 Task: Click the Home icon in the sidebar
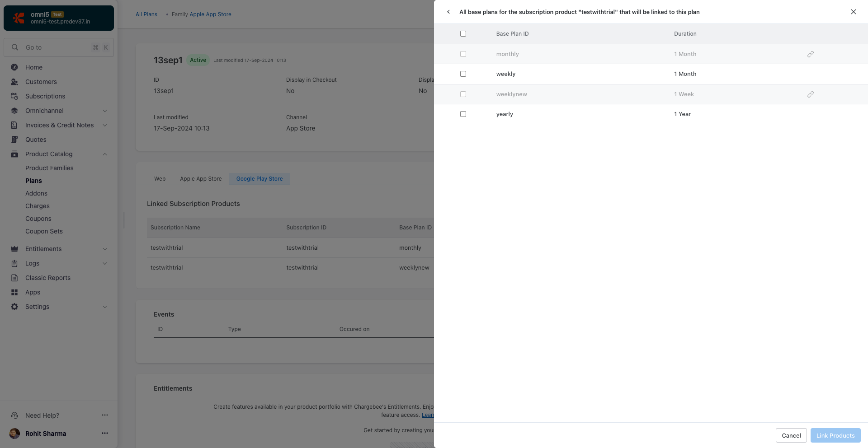click(x=14, y=67)
